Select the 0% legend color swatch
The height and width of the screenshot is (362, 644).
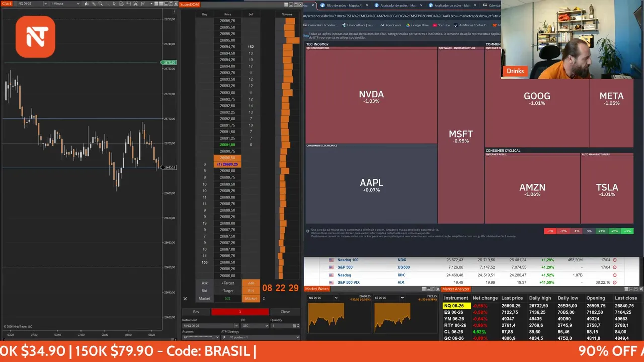click(589, 231)
